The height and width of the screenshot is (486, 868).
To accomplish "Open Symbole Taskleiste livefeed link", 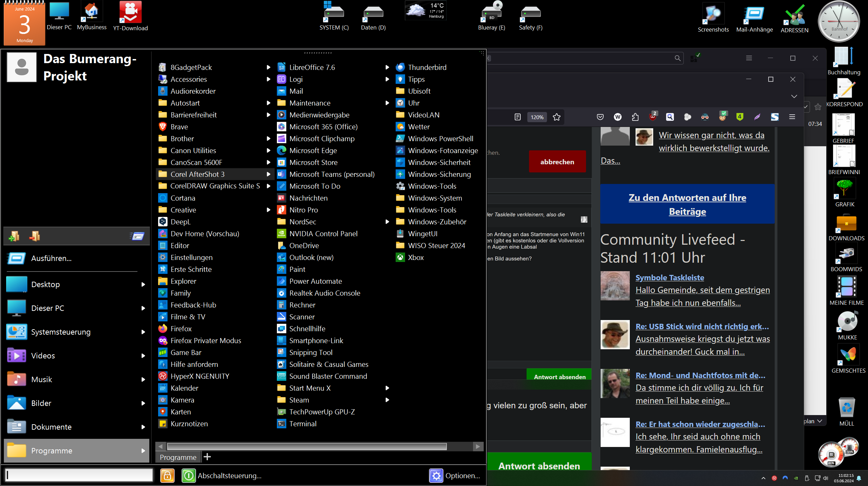I will pyautogui.click(x=669, y=278).
